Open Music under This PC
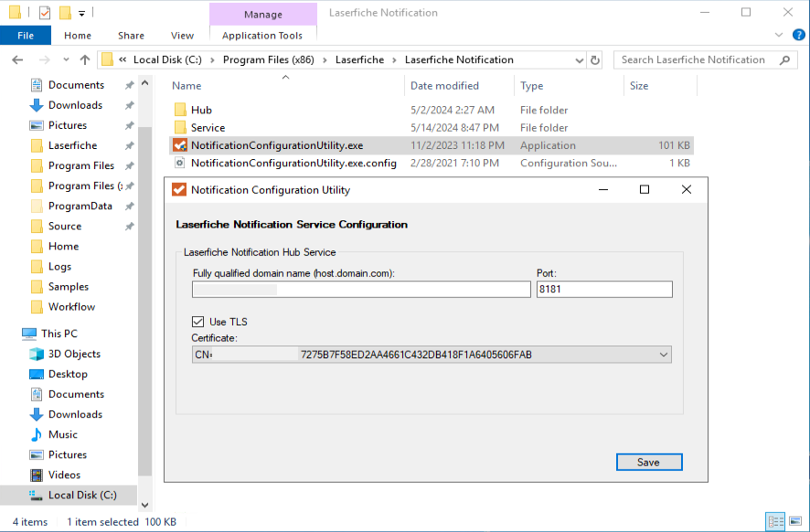This screenshot has height=532, width=810. [62, 434]
